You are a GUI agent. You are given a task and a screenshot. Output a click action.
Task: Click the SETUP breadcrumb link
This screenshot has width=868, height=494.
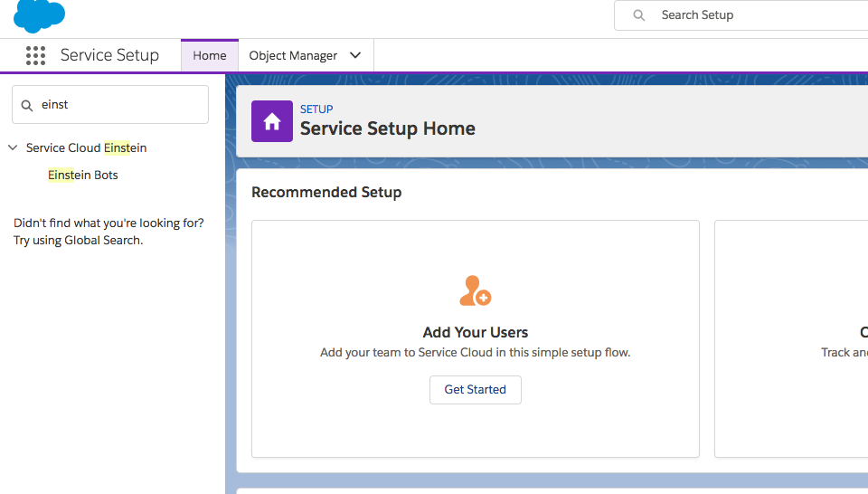tap(316, 109)
